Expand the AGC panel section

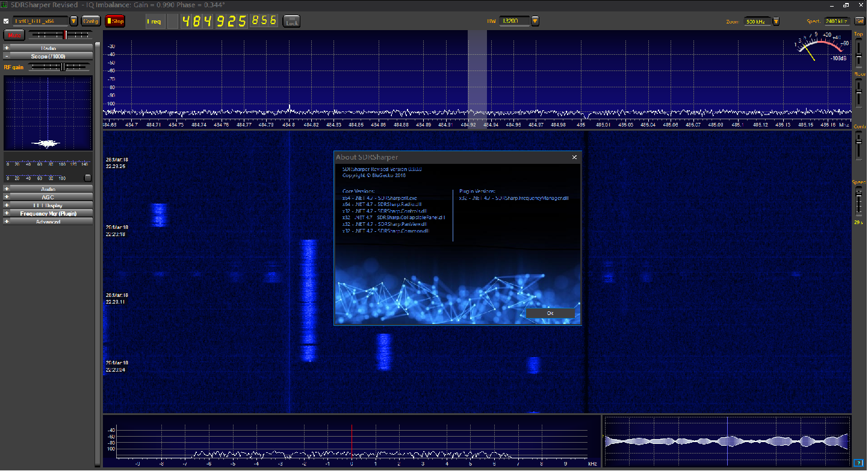48,197
